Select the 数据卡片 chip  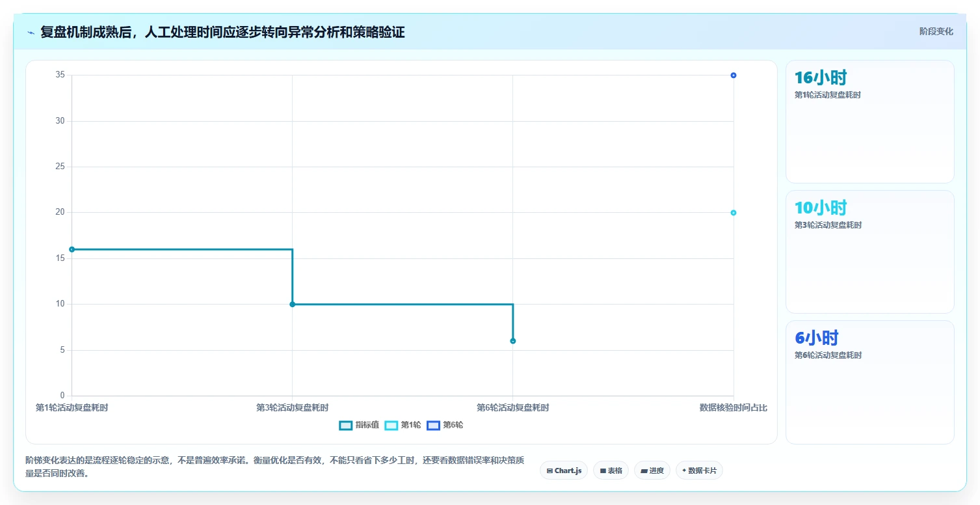[x=699, y=471]
